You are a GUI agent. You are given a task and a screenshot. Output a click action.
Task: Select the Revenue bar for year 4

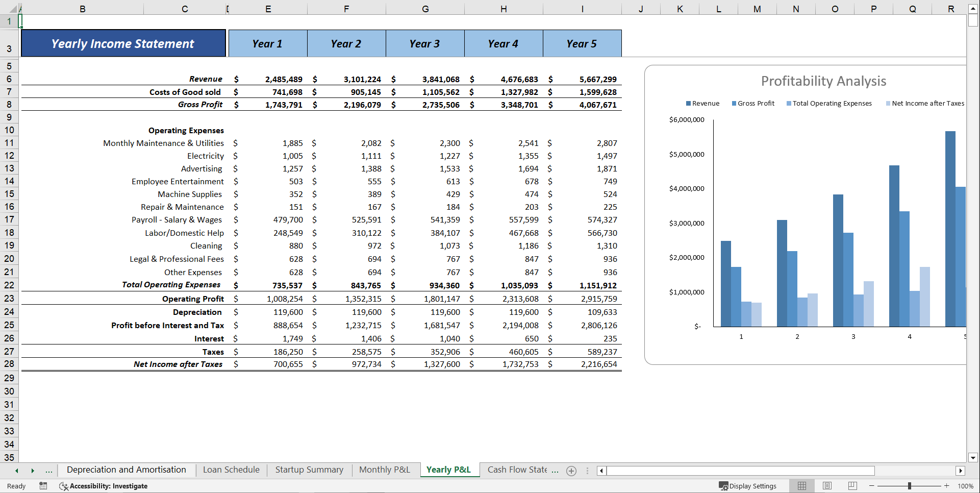(894, 246)
